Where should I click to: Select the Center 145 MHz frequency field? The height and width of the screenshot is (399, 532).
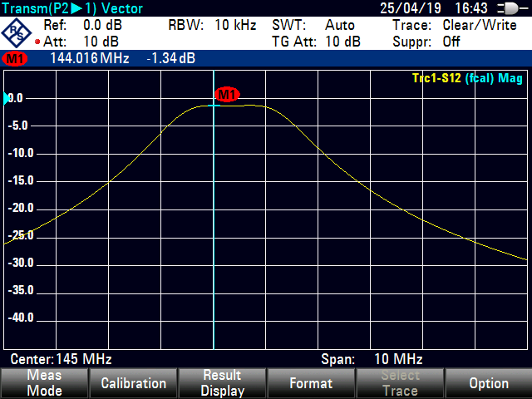tap(61, 360)
